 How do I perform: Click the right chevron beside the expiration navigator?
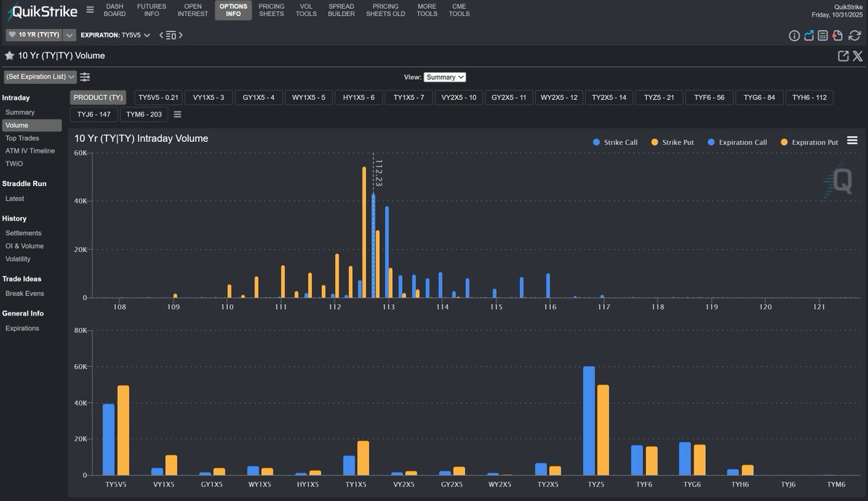point(180,34)
